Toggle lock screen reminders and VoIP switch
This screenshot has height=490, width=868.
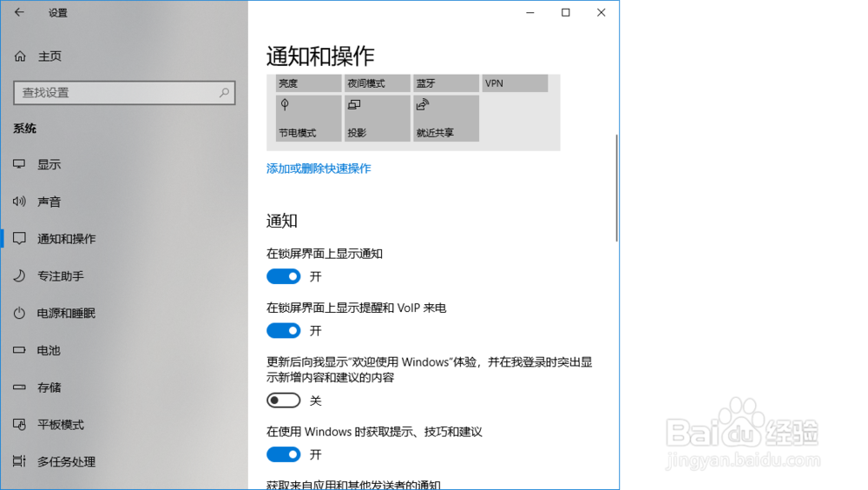tap(284, 330)
